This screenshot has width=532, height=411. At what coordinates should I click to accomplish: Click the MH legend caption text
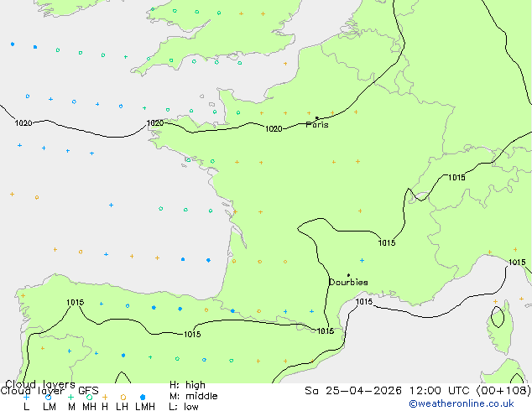tap(89, 407)
